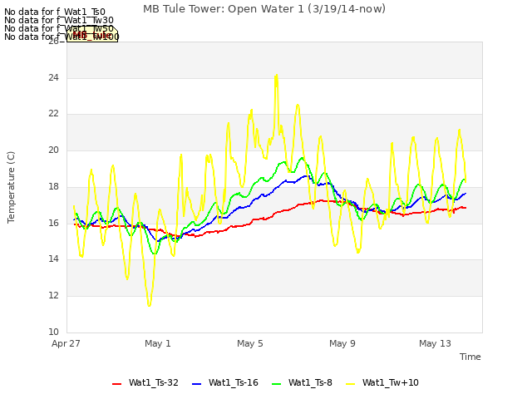Click the 16 y-axis tick label

(x=53, y=223)
